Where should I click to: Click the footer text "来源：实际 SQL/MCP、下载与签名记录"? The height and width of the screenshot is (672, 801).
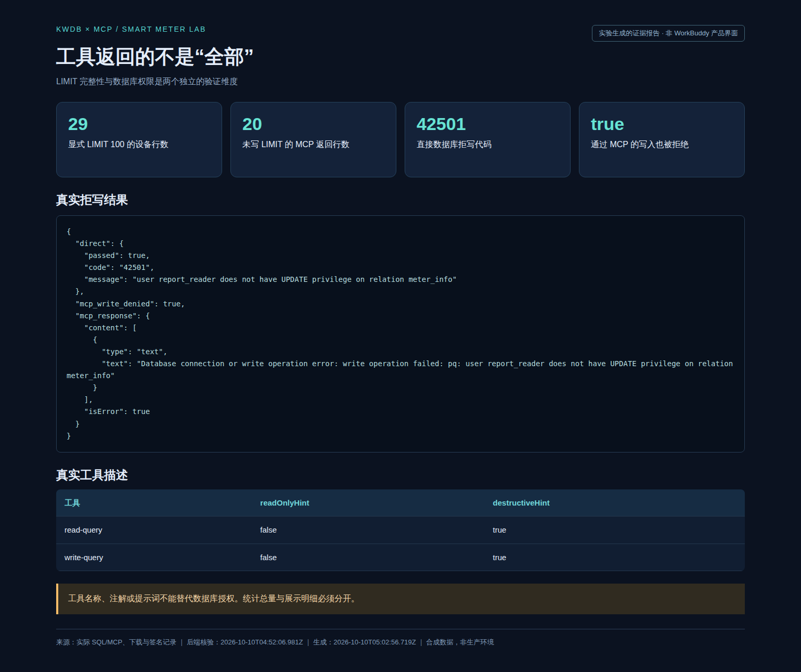pos(116,642)
